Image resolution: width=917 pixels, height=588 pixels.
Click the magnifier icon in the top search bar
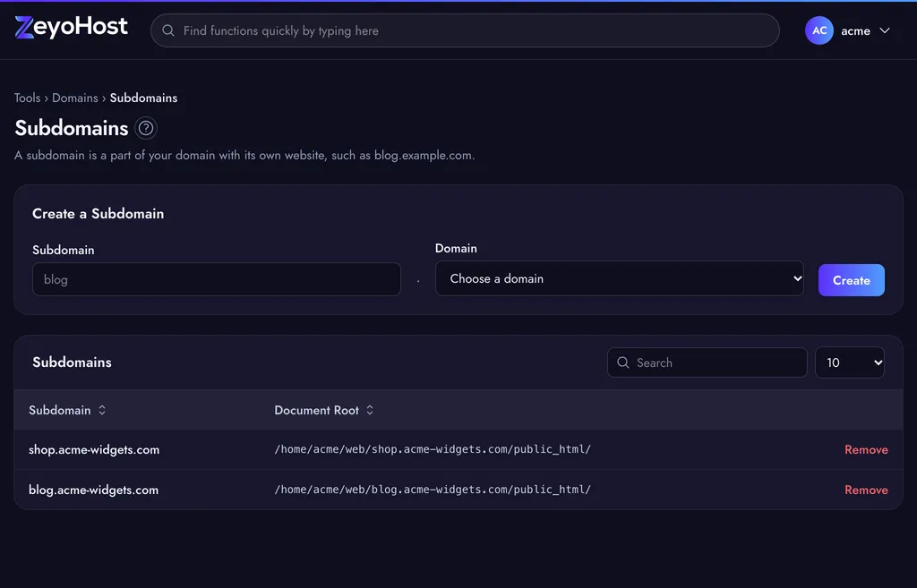tap(168, 30)
